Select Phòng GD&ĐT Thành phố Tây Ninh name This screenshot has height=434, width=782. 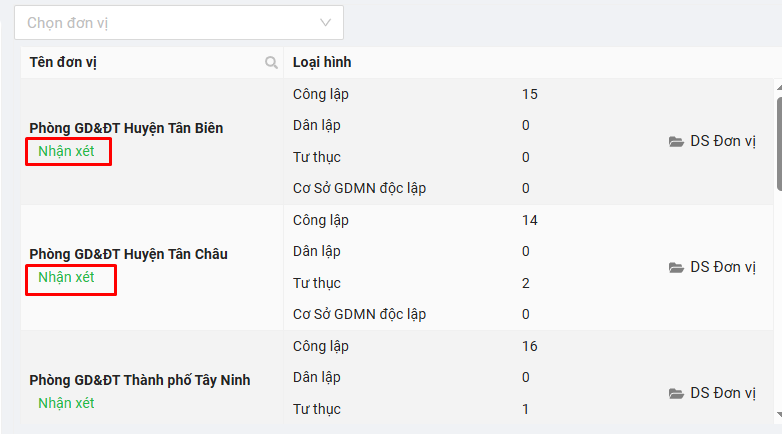(x=139, y=380)
